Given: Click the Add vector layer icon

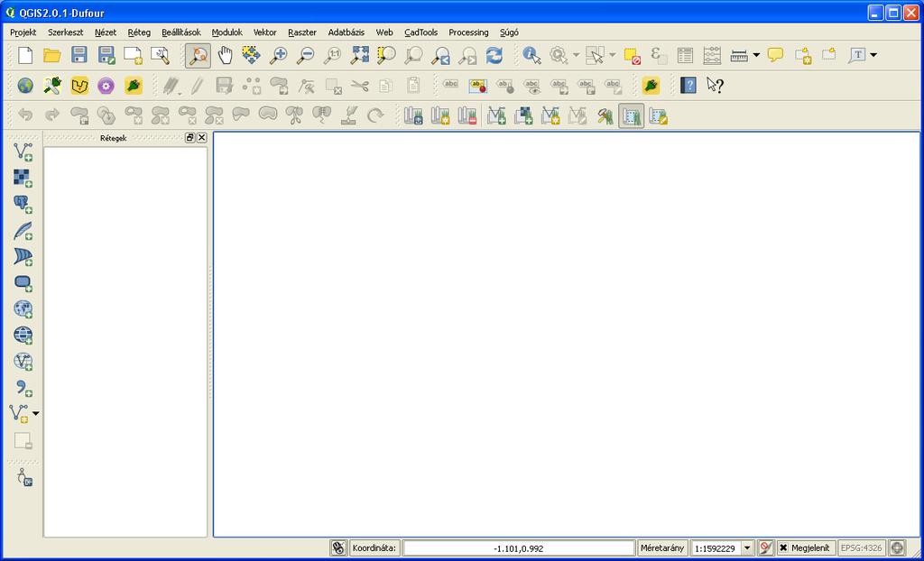Looking at the screenshot, I should (x=23, y=152).
